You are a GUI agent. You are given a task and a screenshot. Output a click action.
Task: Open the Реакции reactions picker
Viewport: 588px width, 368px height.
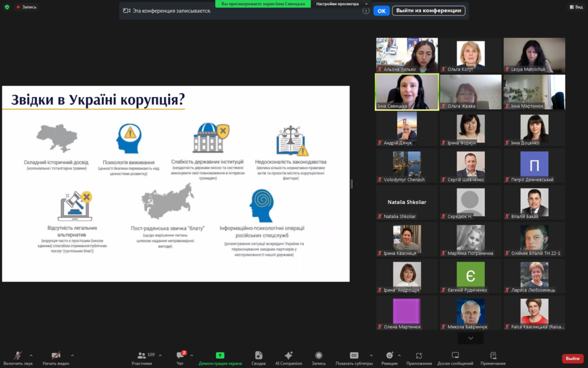click(x=389, y=356)
